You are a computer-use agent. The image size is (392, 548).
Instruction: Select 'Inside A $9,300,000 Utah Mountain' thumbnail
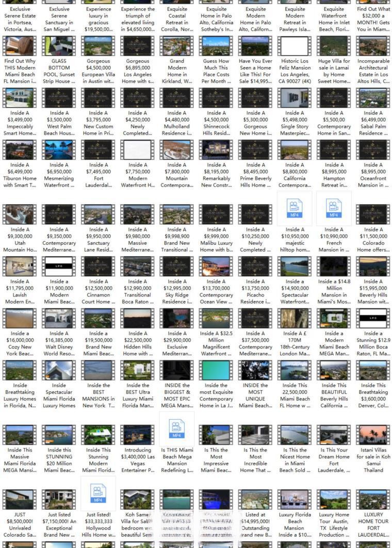[x=20, y=215]
